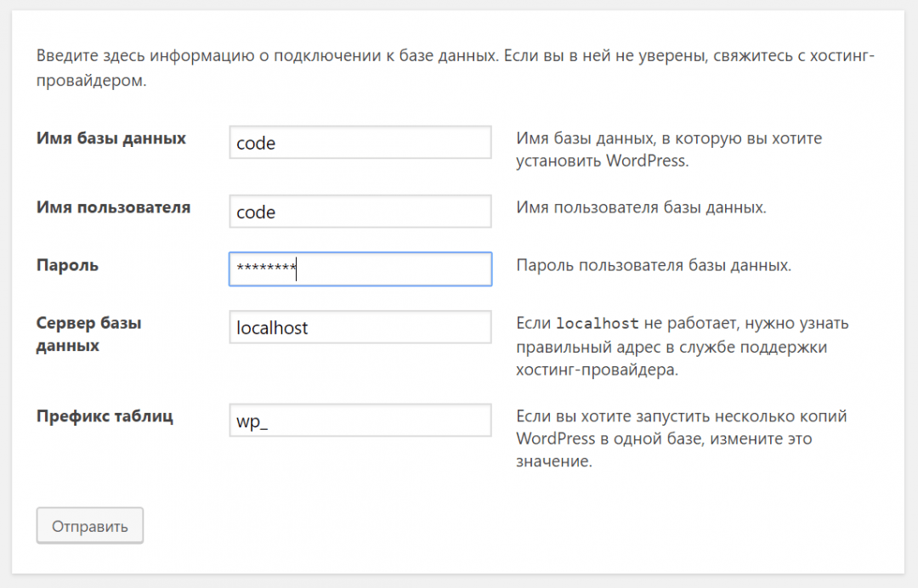This screenshot has width=918, height=588.
Task: Click the 'Пароль' field label
Action: click(x=67, y=265)
